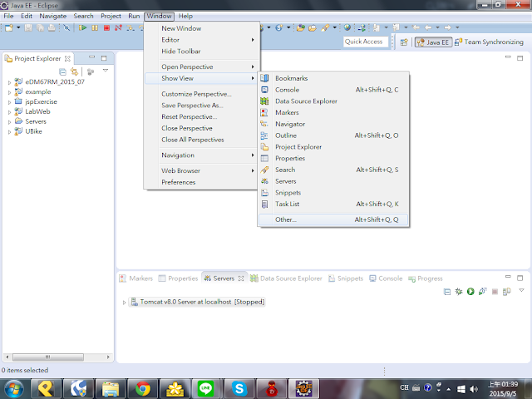Click the Resume debug toolbar icon
The height and width of the screenshot is (399, 532).
coord(82,27)
